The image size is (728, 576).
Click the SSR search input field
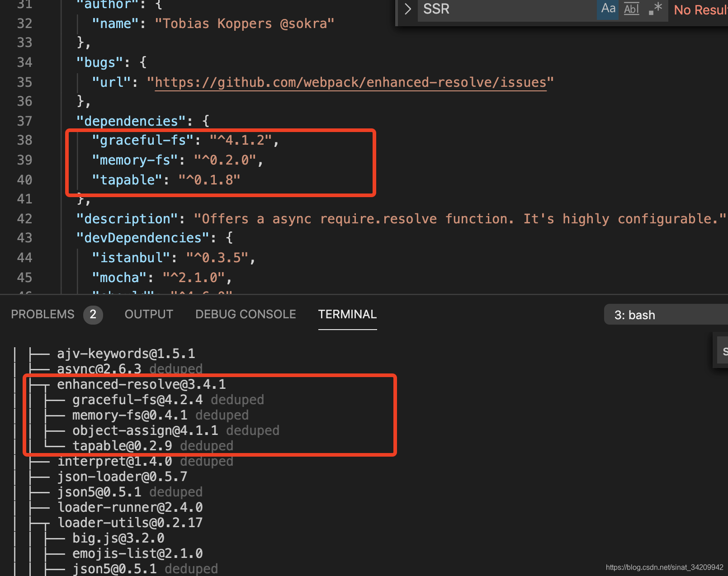[506, 9]
